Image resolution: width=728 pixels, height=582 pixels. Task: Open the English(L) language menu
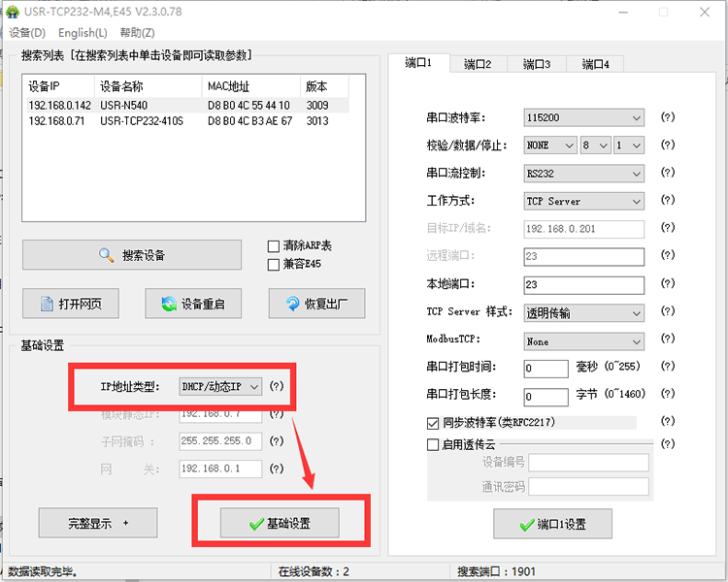83,33
